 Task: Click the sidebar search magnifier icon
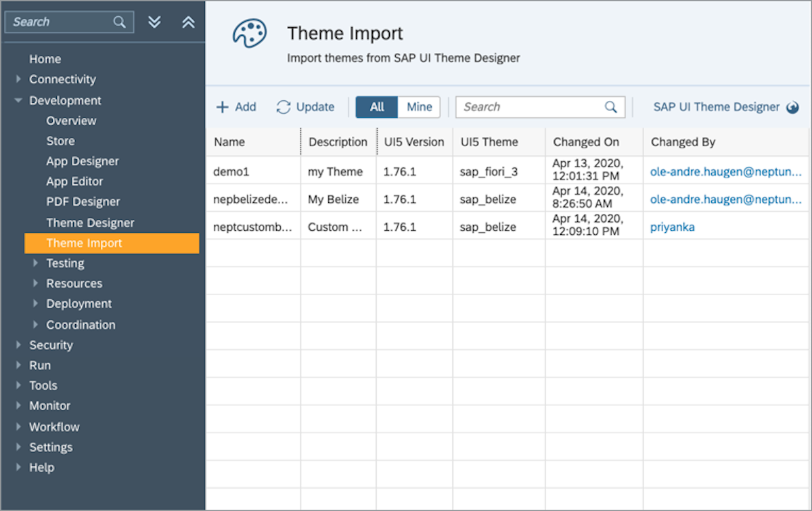(120, 22)
